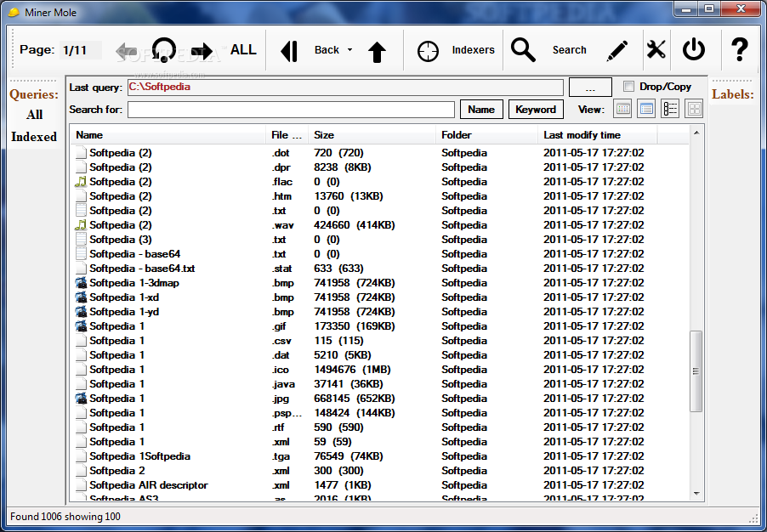Screen dimensions: 767x532
Task: Switch to the details view icon
Action: pos(646,109)
